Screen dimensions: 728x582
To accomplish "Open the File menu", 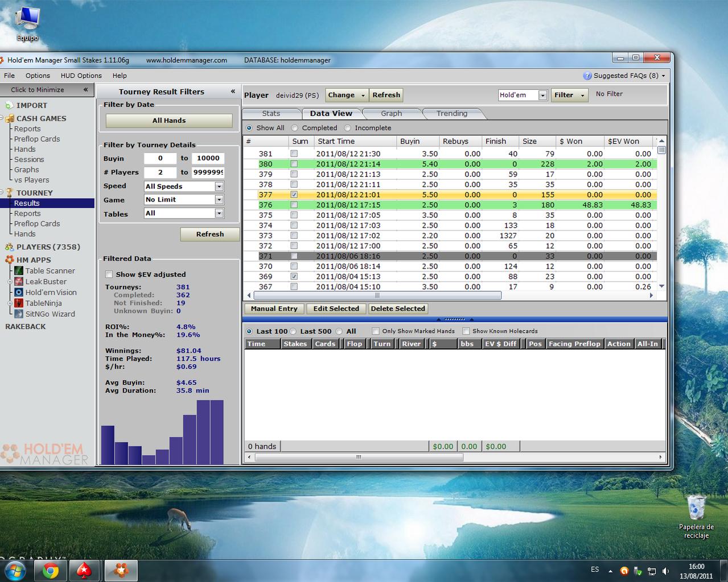I will [10, 76].
